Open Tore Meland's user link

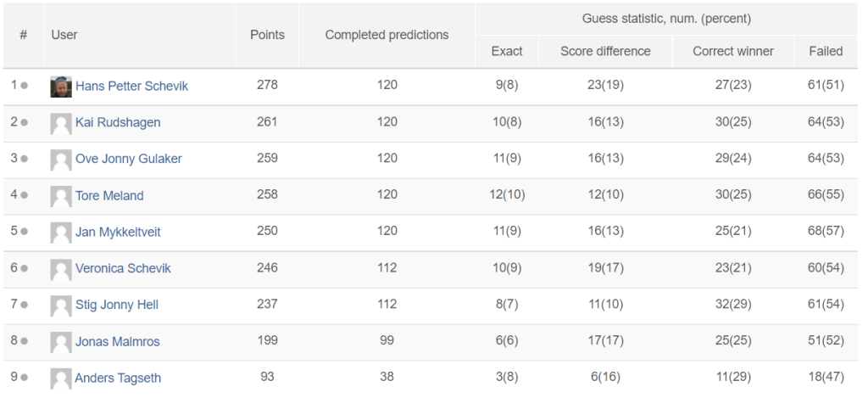point(109,196)
